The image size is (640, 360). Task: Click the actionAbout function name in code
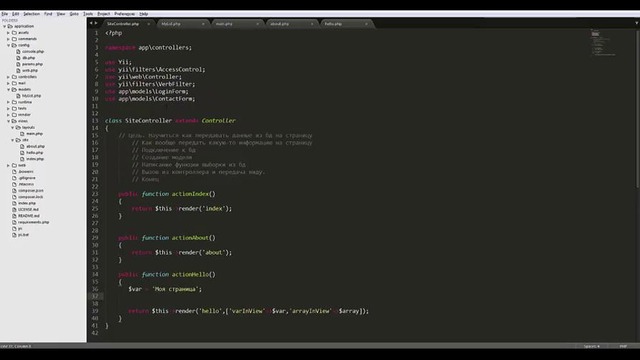[x=190, y=238]
